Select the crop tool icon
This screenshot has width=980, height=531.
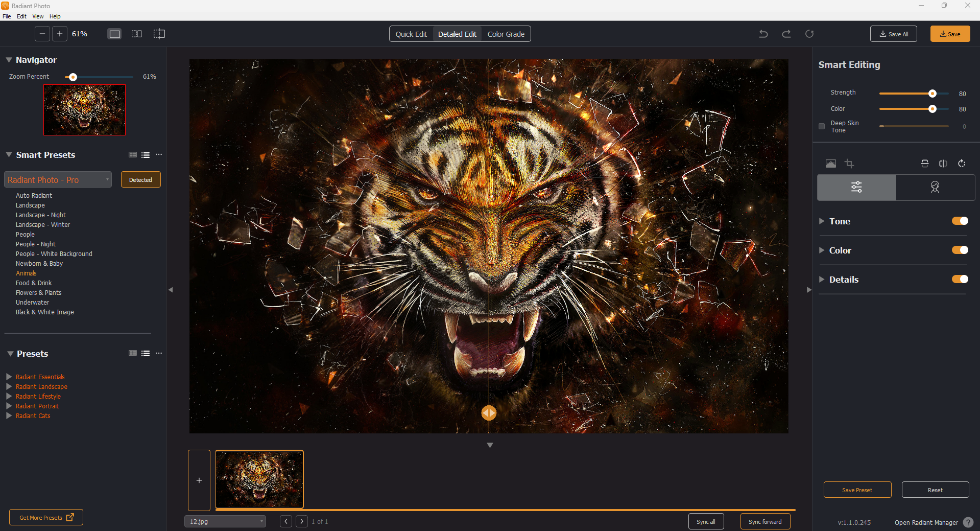click(x=849, y=164)
